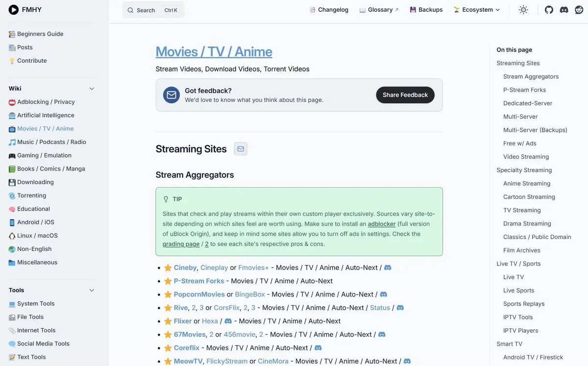Click the Books / Comics / Manga icon
Screen dimensions: 588x366
pyautogui.click(x=12, y=169)
